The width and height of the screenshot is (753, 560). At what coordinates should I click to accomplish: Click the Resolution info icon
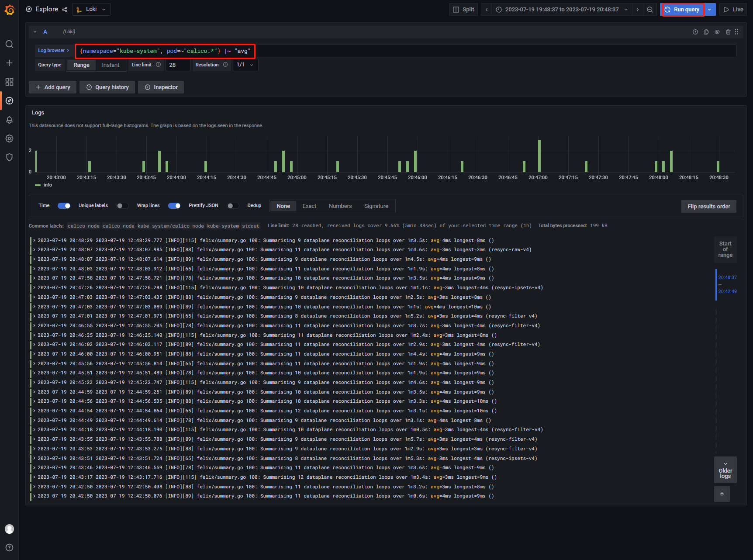click(225, 65)
